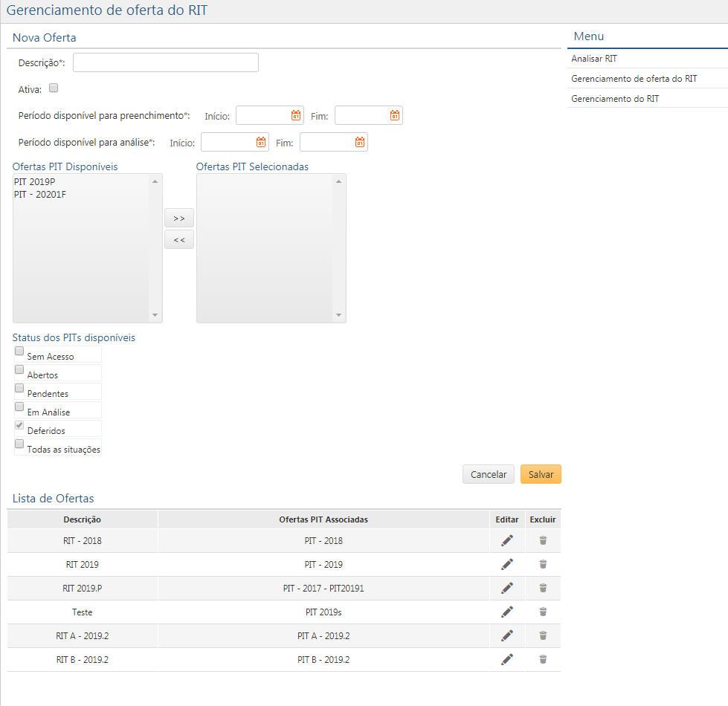Select PIT - 20201F in available offers
This screenshot has height=706, width=728.
[x=40, y=195]
